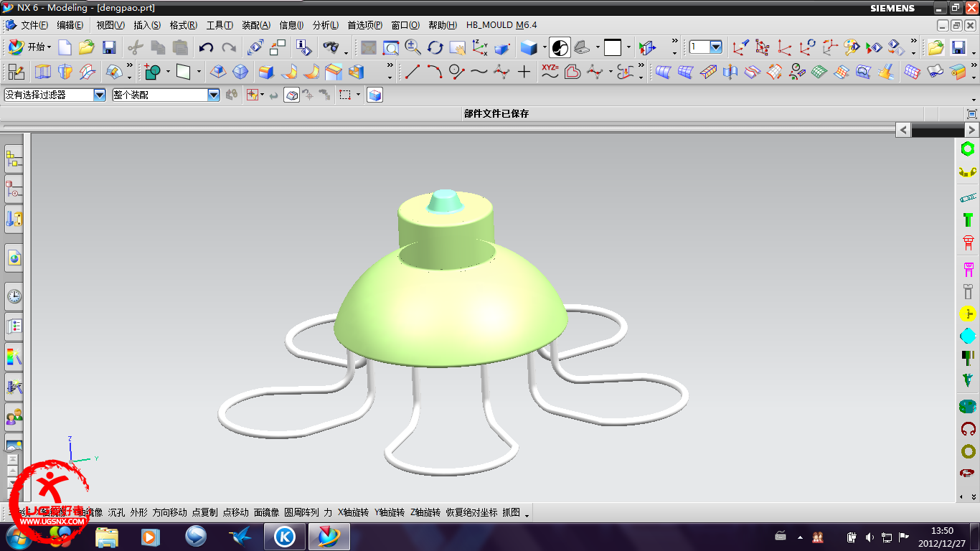Open the HB_MOULD M6.4 menu
This screenshot has height=551, width=980.
click(501, 25)
